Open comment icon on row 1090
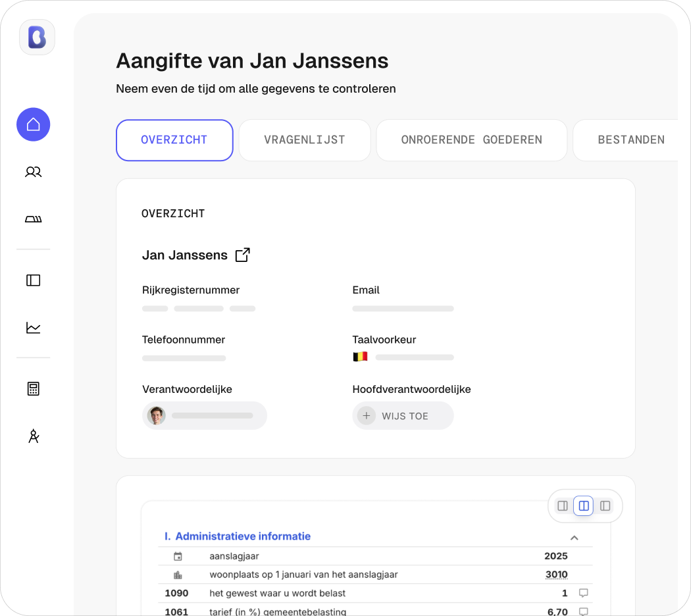 [x=584, y=593]
